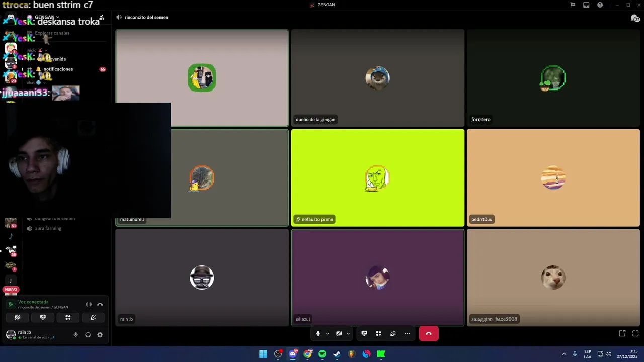Open the title bar flag icon
644x362 pixels.
(x=573, y=5)
